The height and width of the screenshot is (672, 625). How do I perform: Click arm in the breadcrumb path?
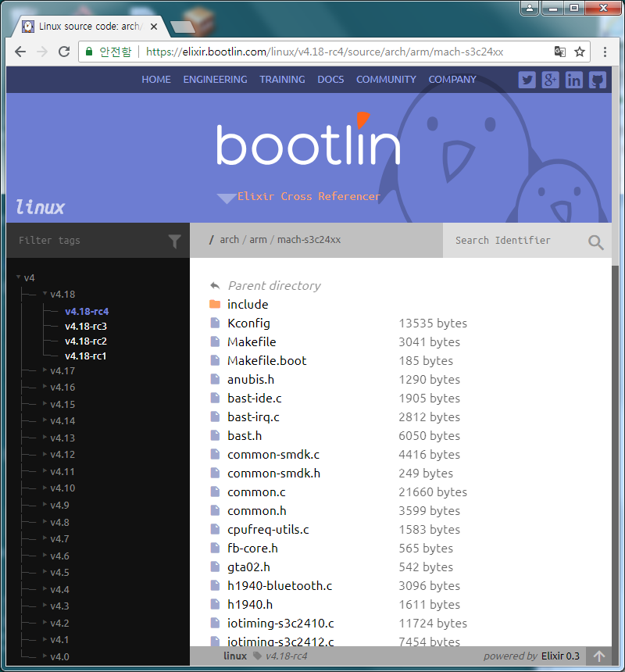[258, 240]
